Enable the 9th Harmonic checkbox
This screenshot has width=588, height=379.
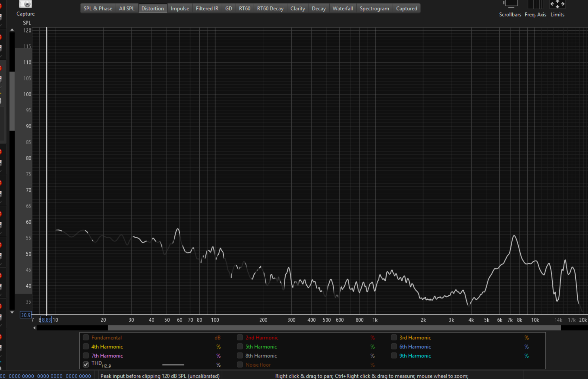pos(394,355)
